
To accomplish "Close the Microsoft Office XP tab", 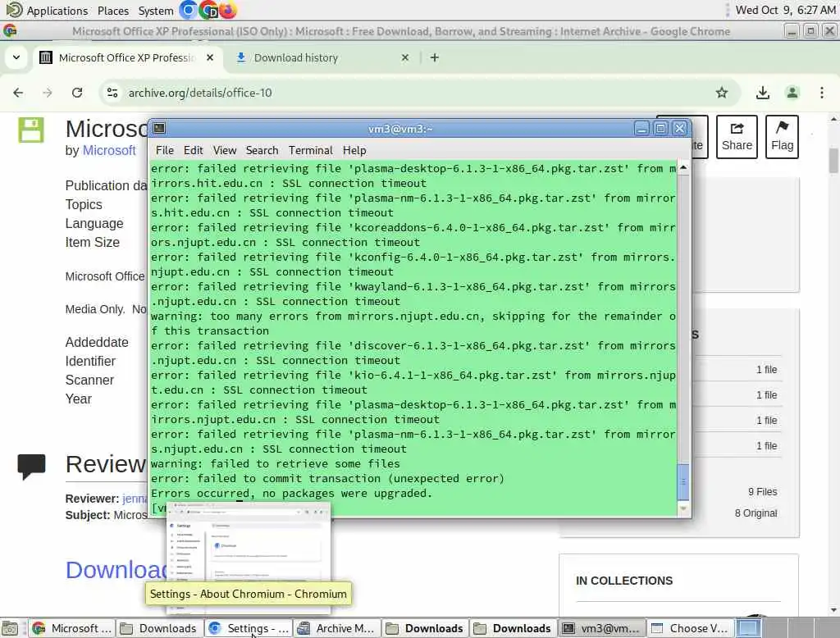I will click(x=210, y=57).
